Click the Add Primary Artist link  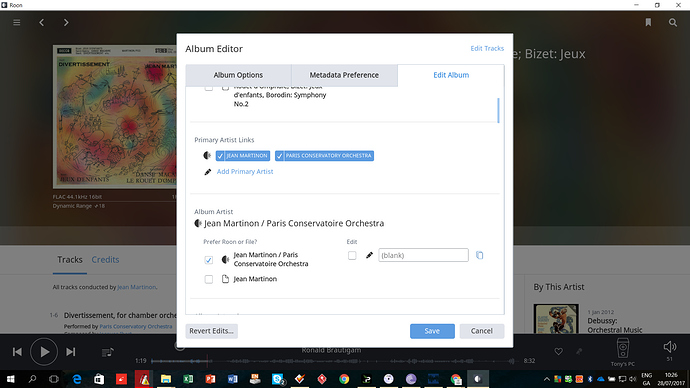245,172
